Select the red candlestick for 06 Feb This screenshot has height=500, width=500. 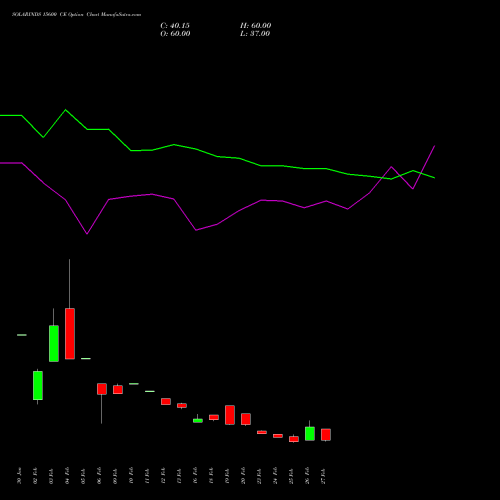point(102,389)
